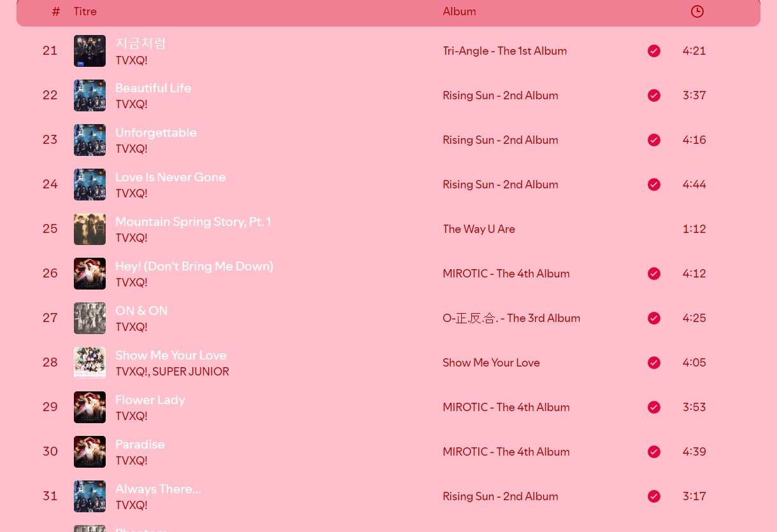Select Mountain Spring Story, Pt. 1 cover art
This screenshot has height=532, width=777.
90,229
